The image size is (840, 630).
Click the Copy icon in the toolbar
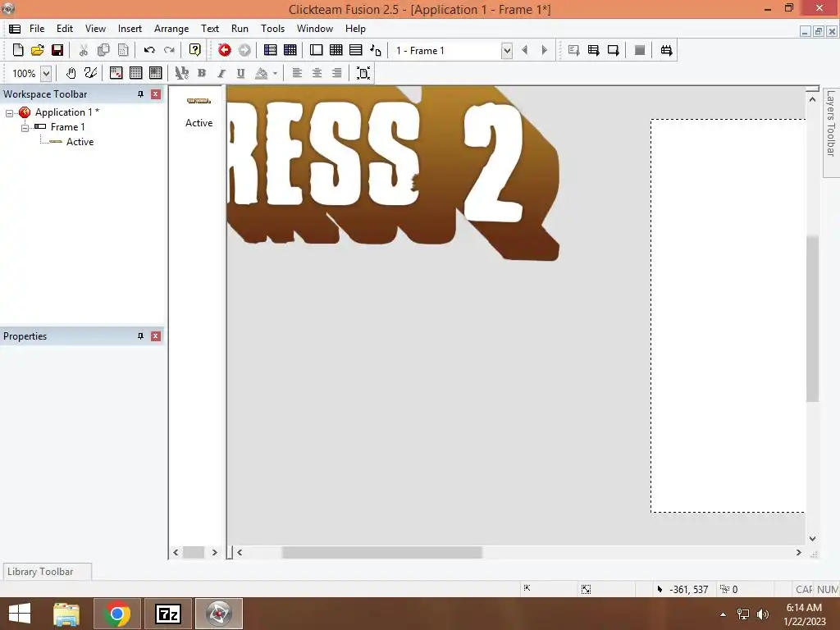103,50
